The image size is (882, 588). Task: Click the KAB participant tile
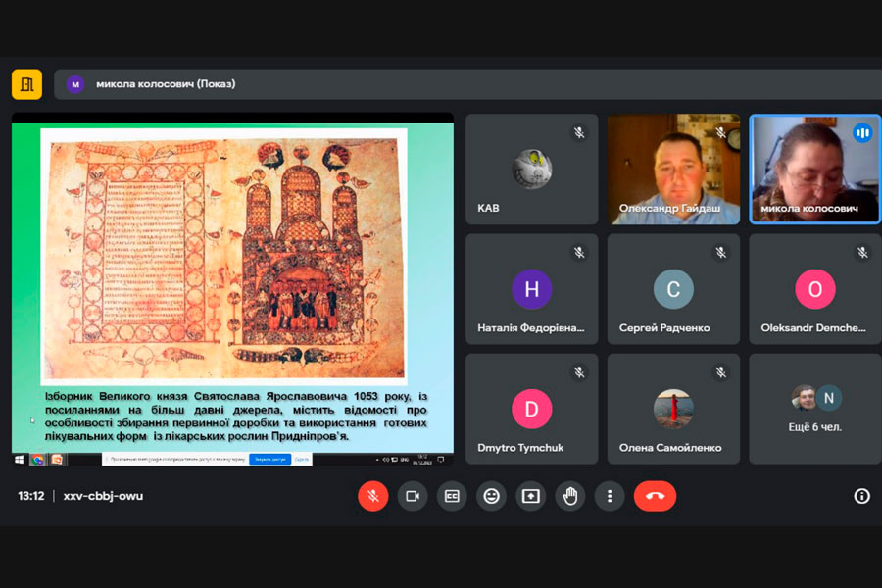coord(531,170)
